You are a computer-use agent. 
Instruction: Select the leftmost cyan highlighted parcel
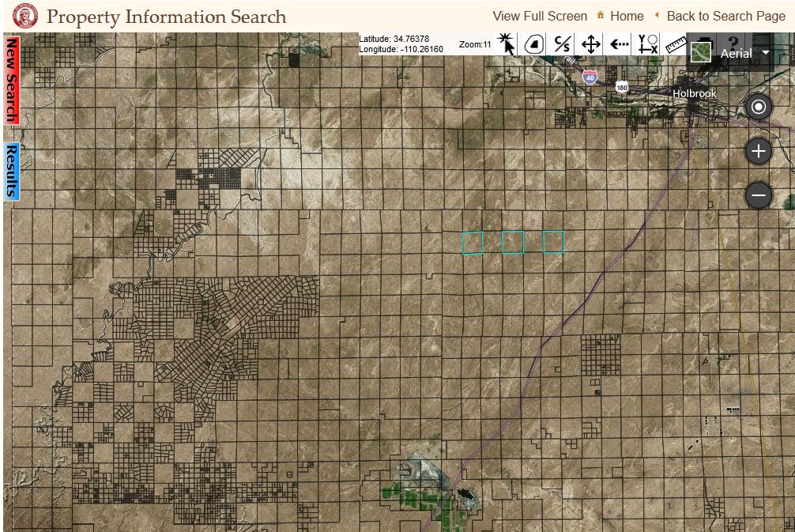(473, 243)
